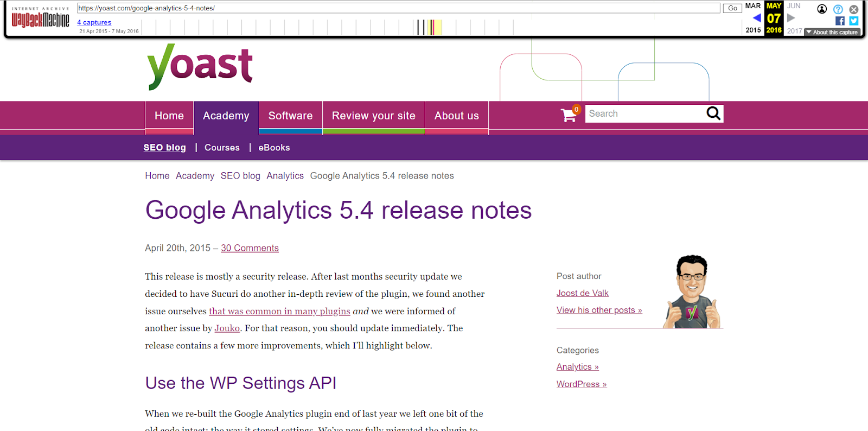The height and width of the screenshot is (431, 868).
Task: Open the About us menu
Action: (457, 116)
